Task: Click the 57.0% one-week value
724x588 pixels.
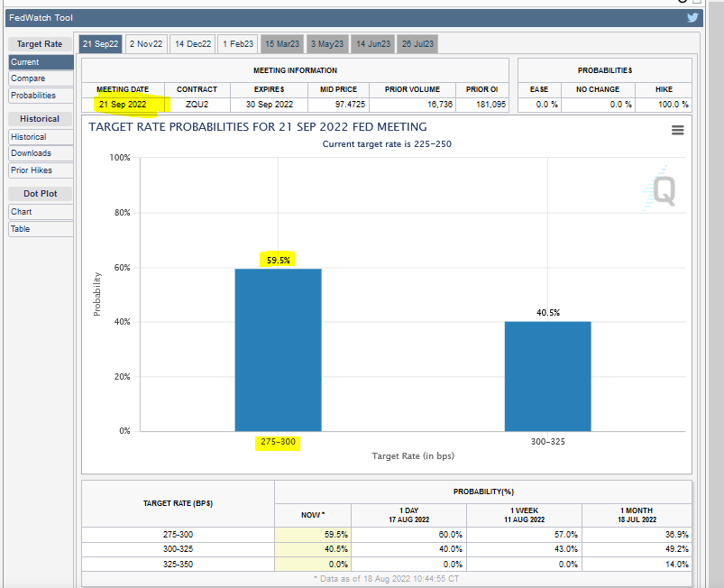Action: pos(565,535)
